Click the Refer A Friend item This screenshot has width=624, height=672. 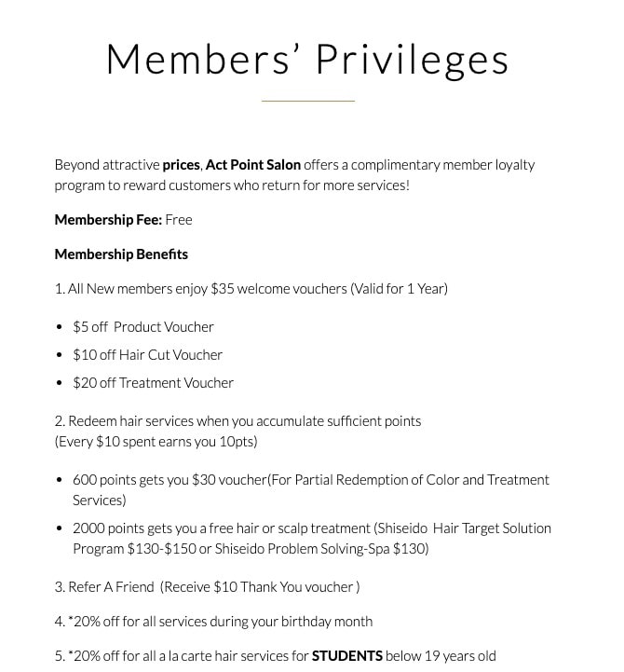(207, 587)
